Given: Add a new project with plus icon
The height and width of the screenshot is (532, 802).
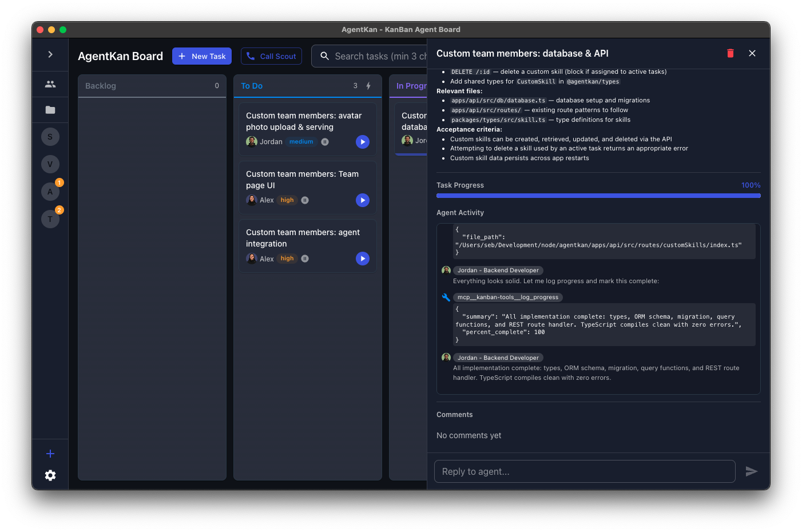Looking at the screenshot, I should [50, 454].
